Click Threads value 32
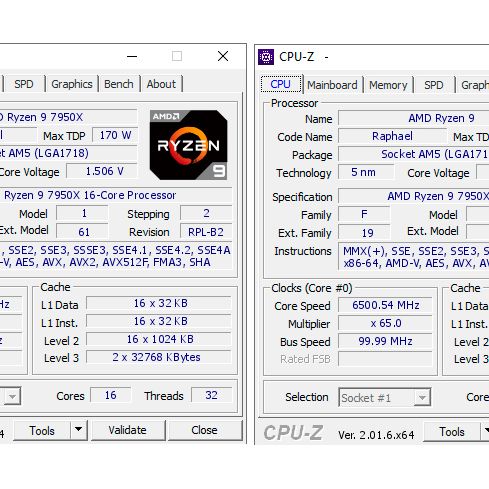Screen dimensions: 489x489 (212, 395)
